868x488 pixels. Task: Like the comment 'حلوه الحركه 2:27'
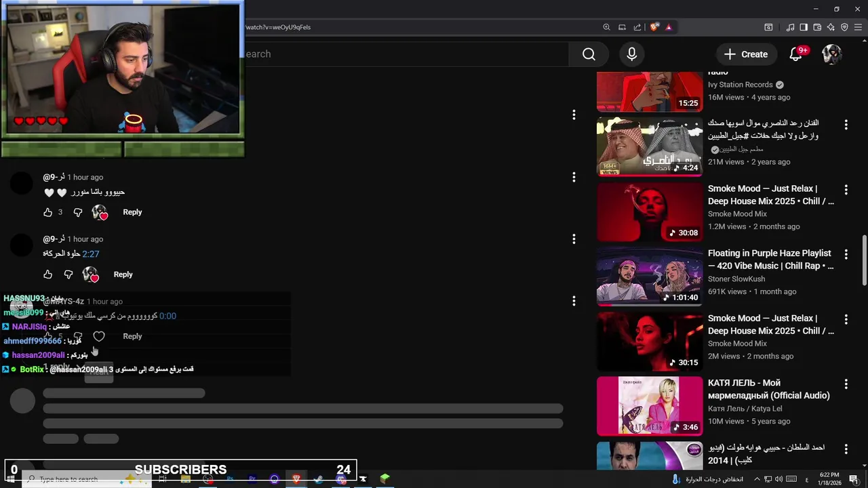pyautogui.click(x=48, y=274)
